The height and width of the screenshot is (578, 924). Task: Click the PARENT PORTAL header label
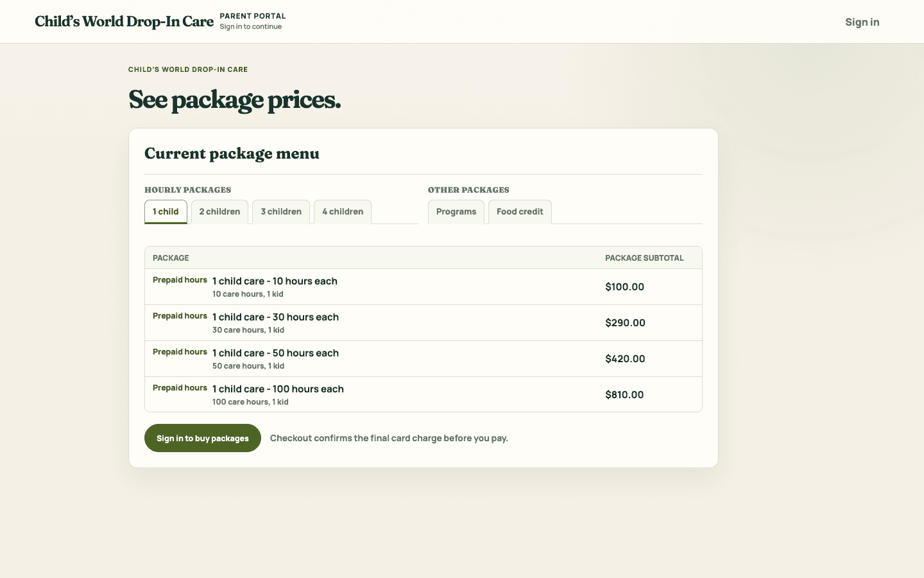click(x=253, y=16)
